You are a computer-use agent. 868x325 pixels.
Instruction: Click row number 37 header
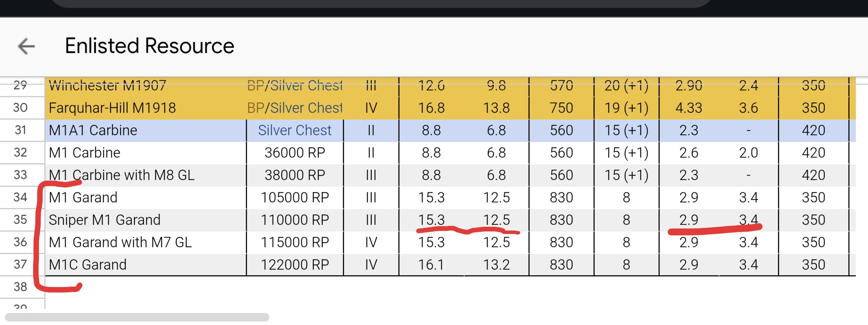20,265
